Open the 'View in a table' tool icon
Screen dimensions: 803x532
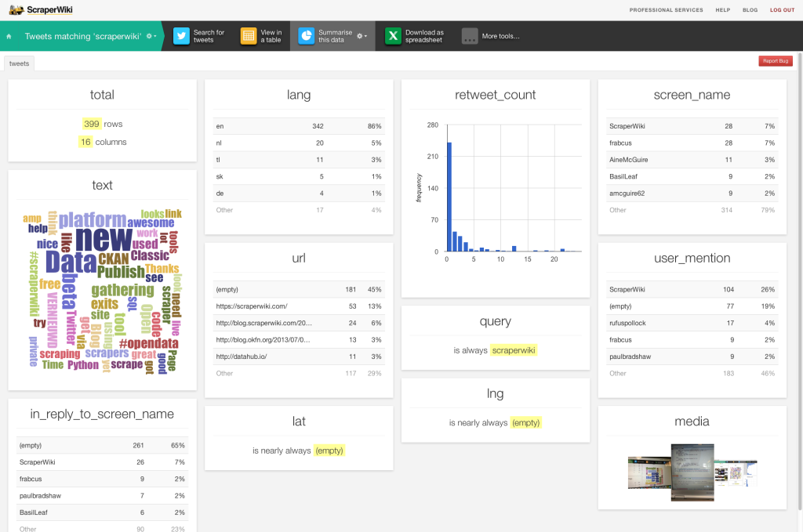[249, 36]
